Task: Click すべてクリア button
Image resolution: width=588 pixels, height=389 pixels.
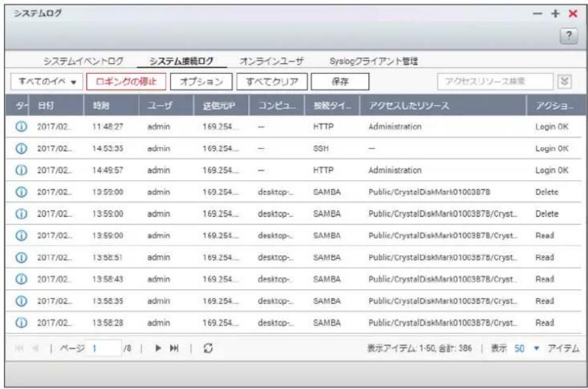Action: coord(272,82)
